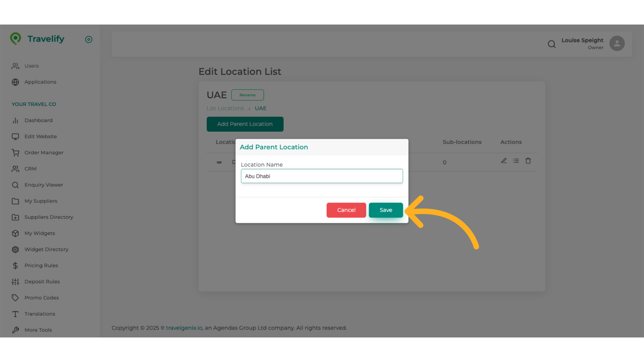Click the red Cancel button
Screen dimensions: 644x362
click(x=346, y=210)
